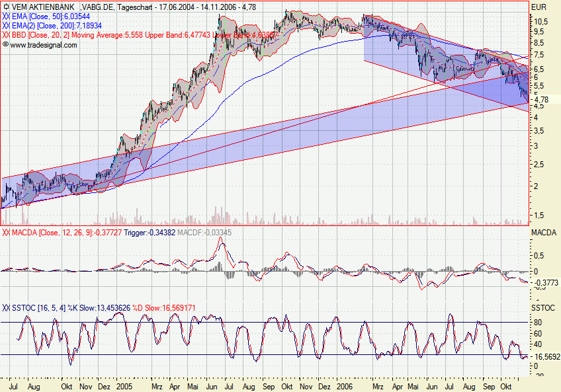Click the 3,5 price axis label

(x=539, y=131)
